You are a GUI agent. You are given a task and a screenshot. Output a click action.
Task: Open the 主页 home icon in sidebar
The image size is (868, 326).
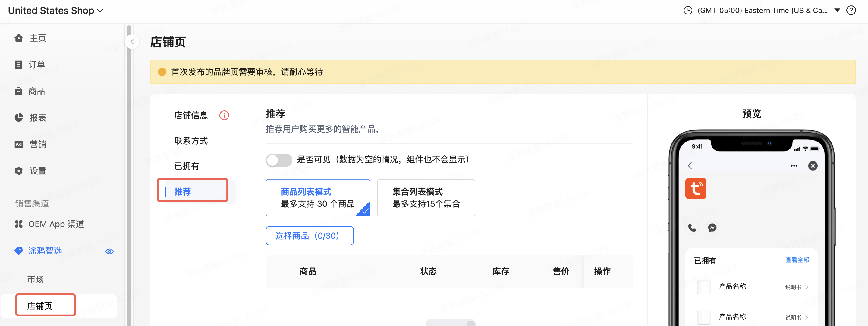(19, 38)
